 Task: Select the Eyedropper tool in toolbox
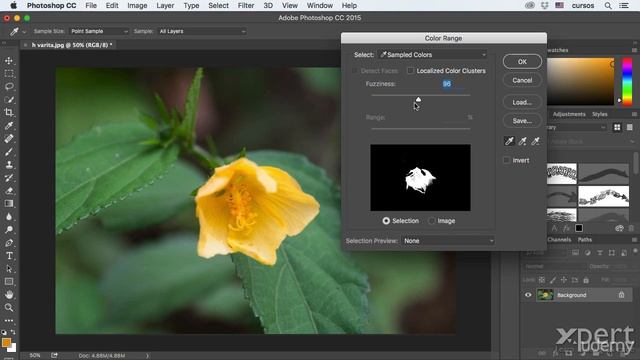point(9,125)
